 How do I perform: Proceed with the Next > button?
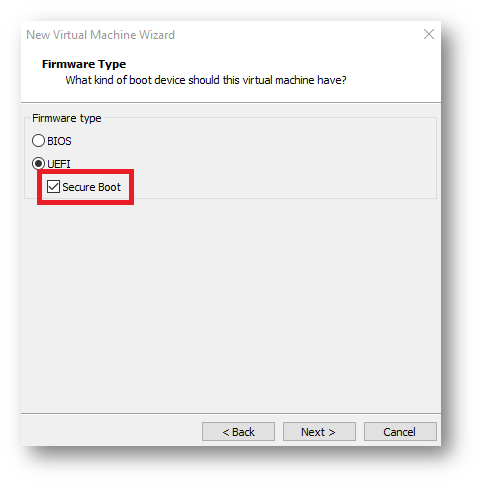[x=319, y=432]
